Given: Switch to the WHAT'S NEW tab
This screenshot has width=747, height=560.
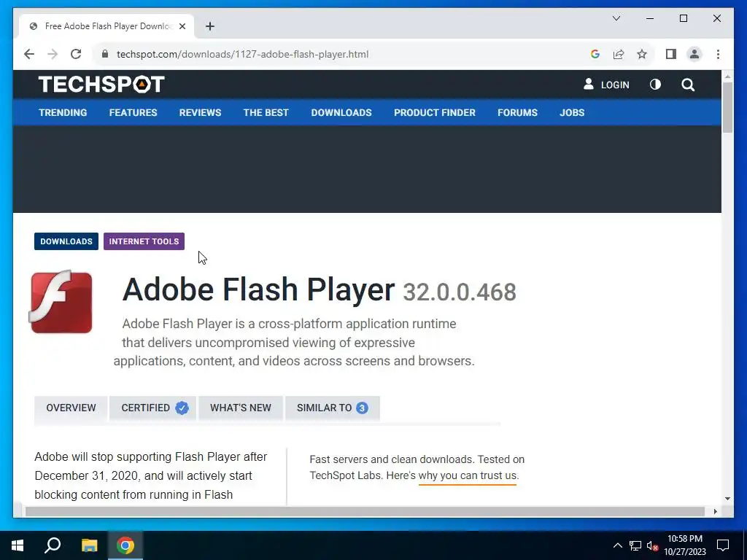Looking at the screenshot, I should tap(241, 408).
